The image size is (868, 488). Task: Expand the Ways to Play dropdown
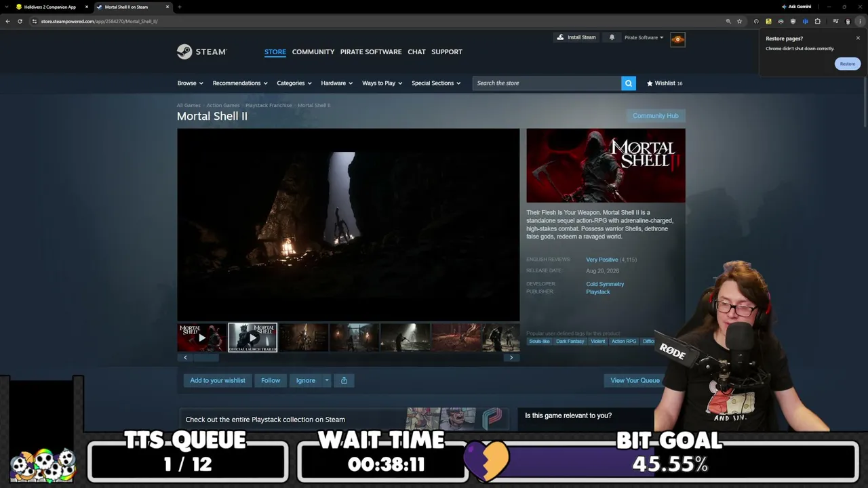382,83
